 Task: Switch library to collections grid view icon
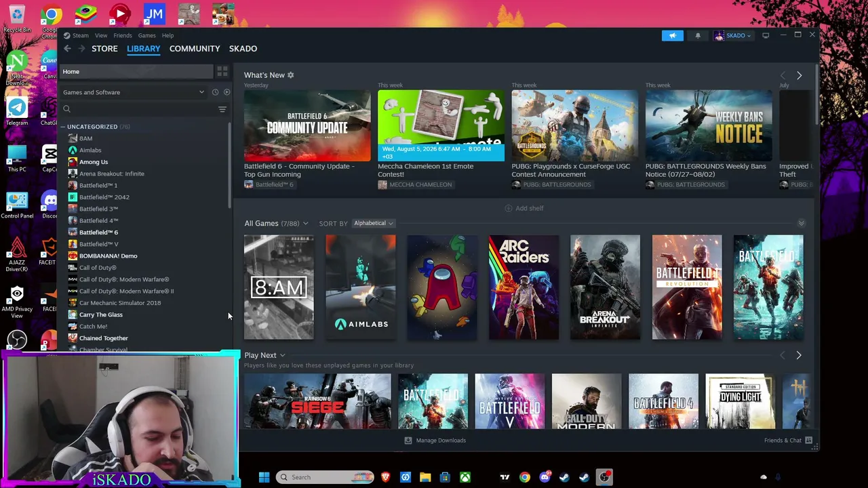click(222, 71)
